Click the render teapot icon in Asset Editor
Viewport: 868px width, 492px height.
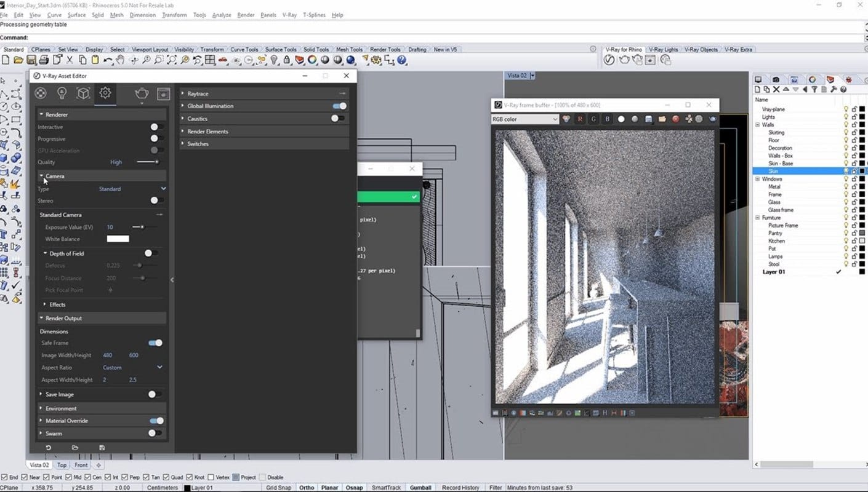[142, 93]
